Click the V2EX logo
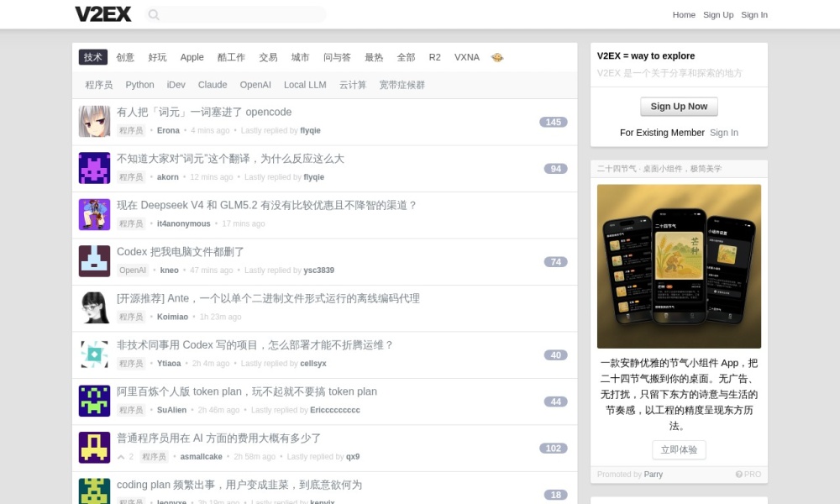840x504 pixels. (x=102, y=14)
